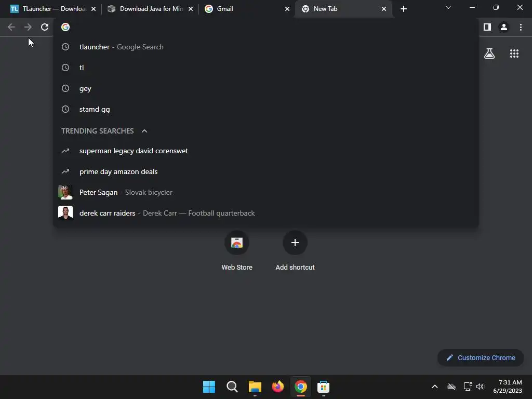Open Firefox from the taskbar
Screen dimensions: 532x399
click(278, 387)
